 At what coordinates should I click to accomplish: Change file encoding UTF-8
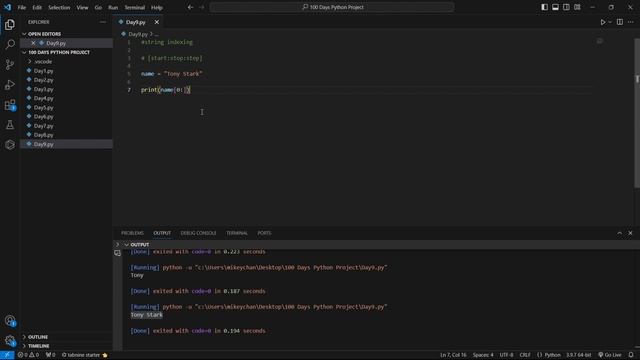coord(507,355)
